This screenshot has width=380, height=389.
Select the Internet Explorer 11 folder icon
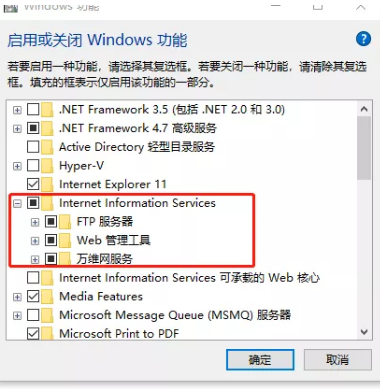point(48,184)
